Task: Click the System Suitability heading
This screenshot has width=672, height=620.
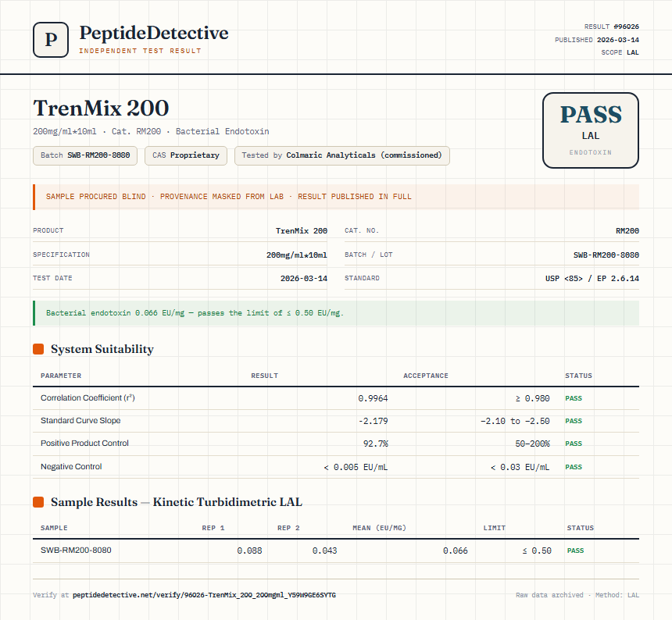Action: 102,349
